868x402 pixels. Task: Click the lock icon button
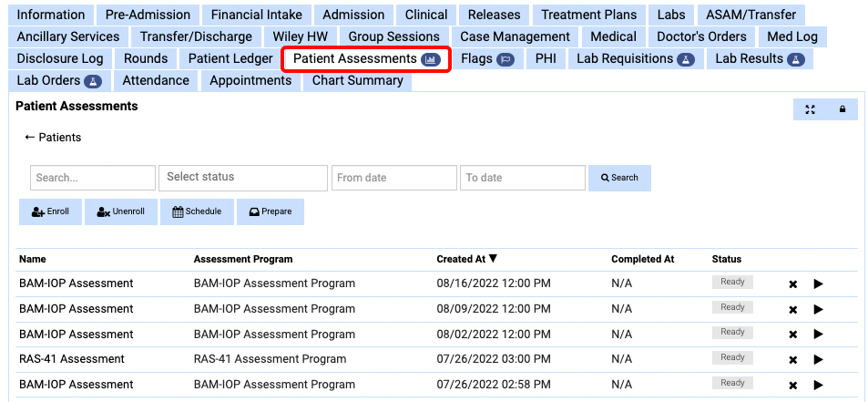click(842, 110)
